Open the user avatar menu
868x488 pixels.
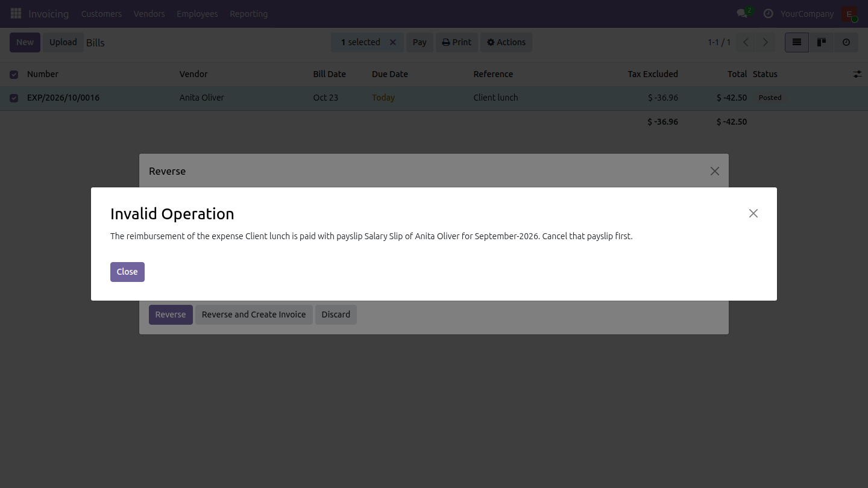[x=849, y=13]
